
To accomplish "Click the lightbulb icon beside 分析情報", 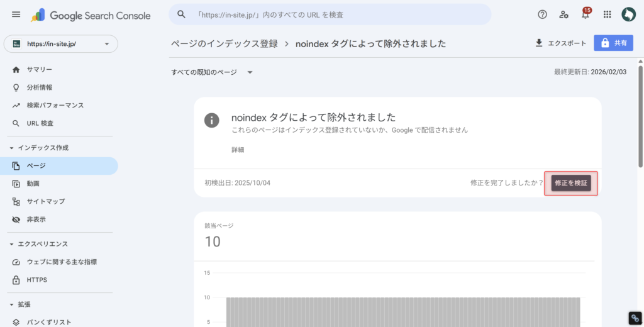I will (x=16, y=87).
